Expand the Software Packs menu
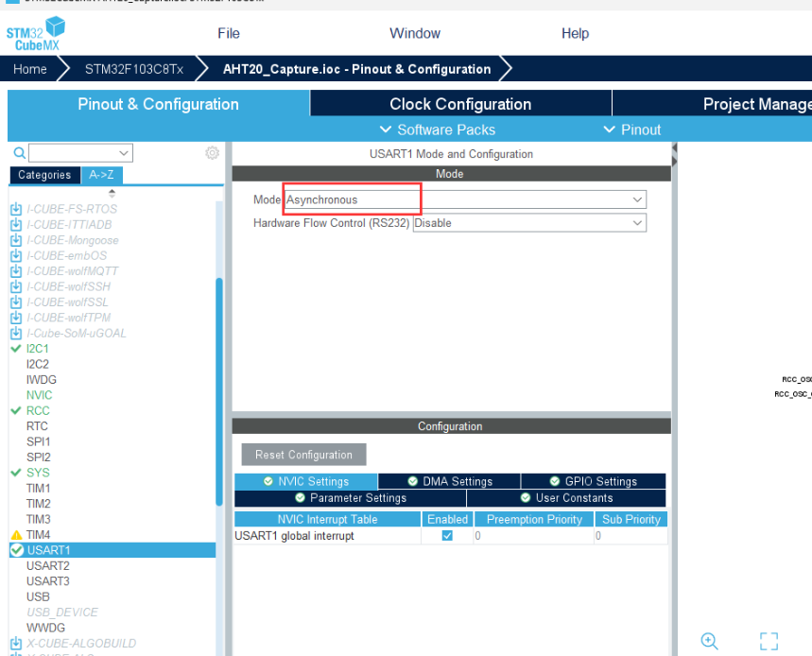The height and width of the screenshot is (656, 812). click(437, 129)
